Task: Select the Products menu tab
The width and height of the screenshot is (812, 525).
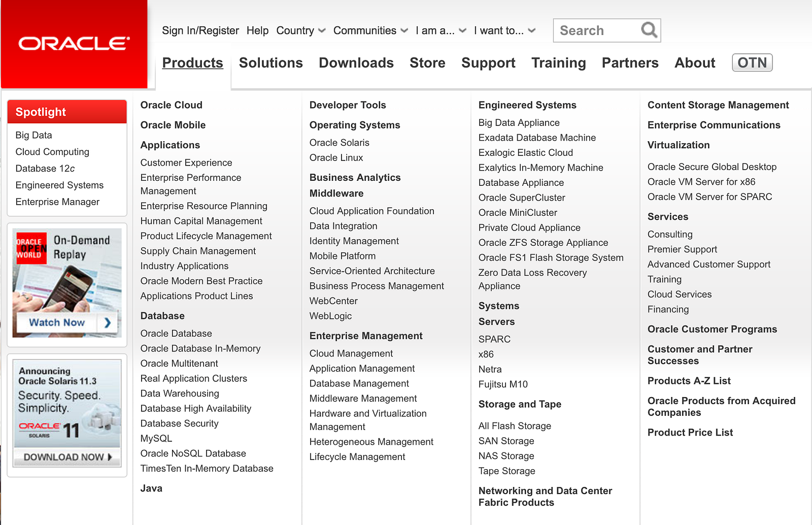Action: [193, 63]
